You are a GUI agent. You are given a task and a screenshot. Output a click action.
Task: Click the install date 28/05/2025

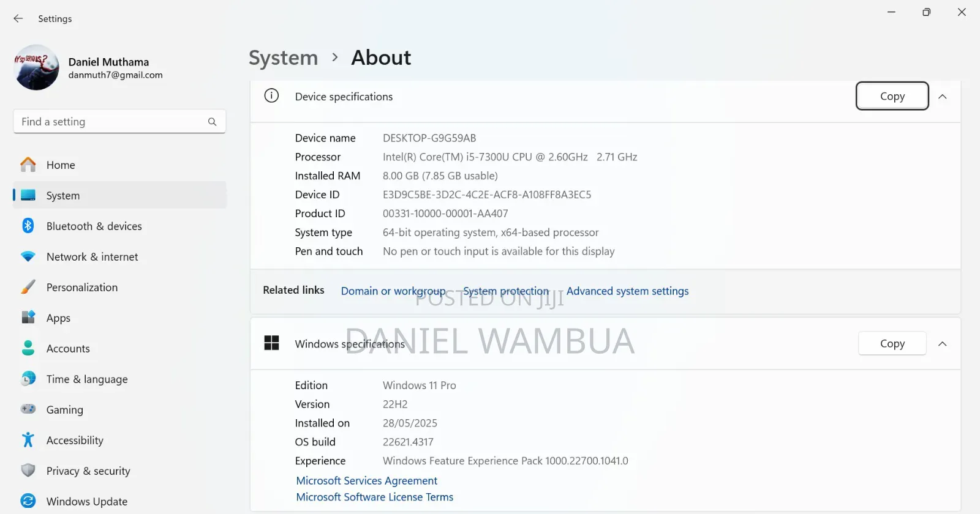point(410,423)
